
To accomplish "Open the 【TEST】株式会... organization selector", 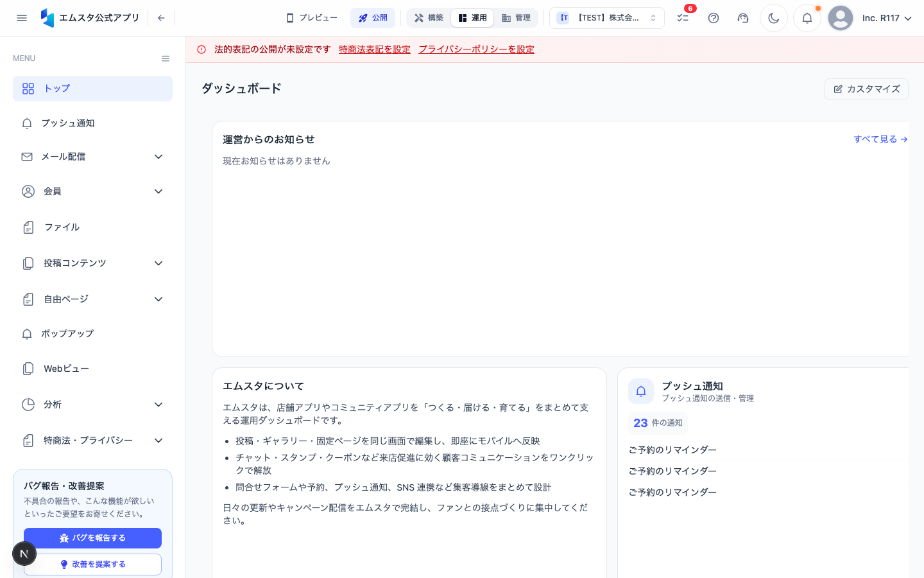I will (x=607, y=18).
